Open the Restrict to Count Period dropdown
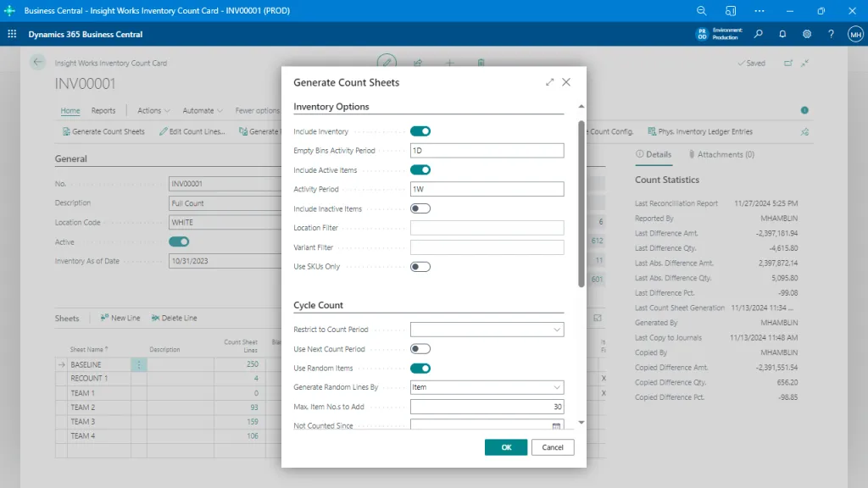 click(x=558, y=329)
